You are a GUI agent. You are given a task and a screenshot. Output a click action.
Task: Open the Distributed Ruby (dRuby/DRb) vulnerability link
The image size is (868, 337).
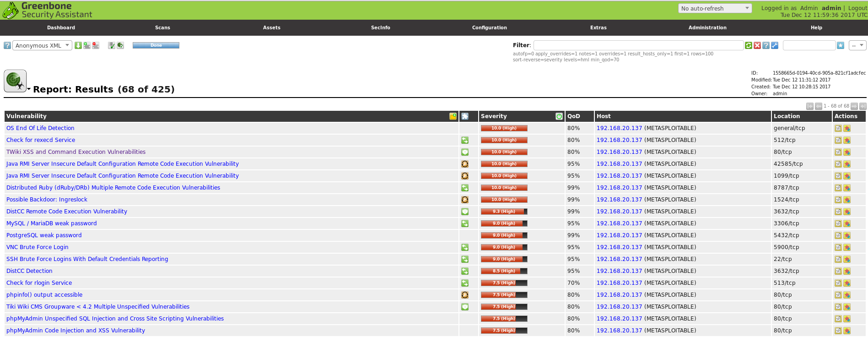[113, 188]
